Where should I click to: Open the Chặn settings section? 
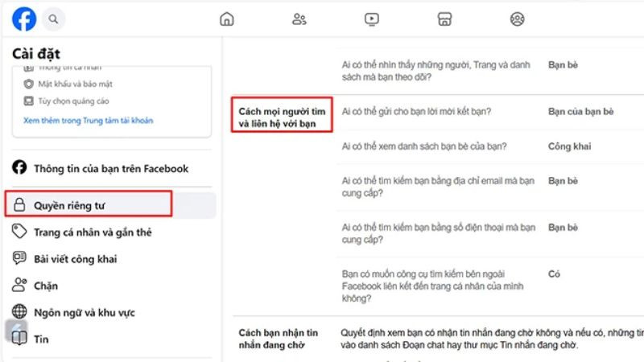[x=46, y=286]
